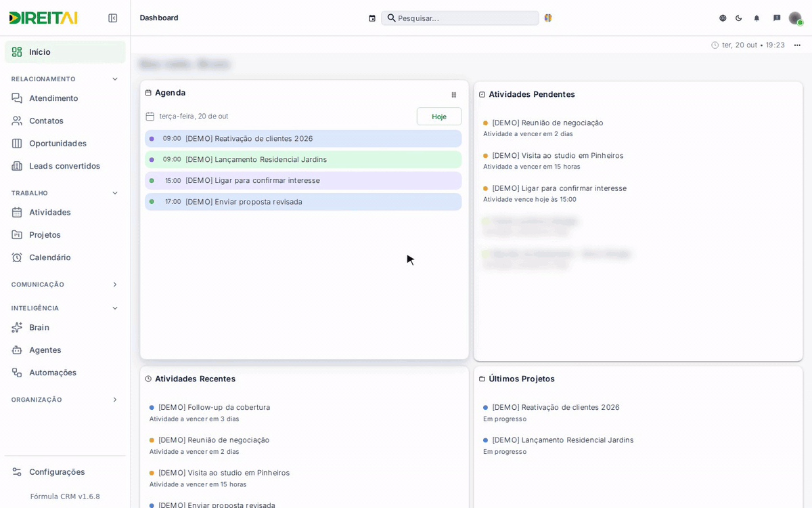Open pending activity Reunião de negociação
This screenshot has height=508, width=812.
[x=547, y=123]
